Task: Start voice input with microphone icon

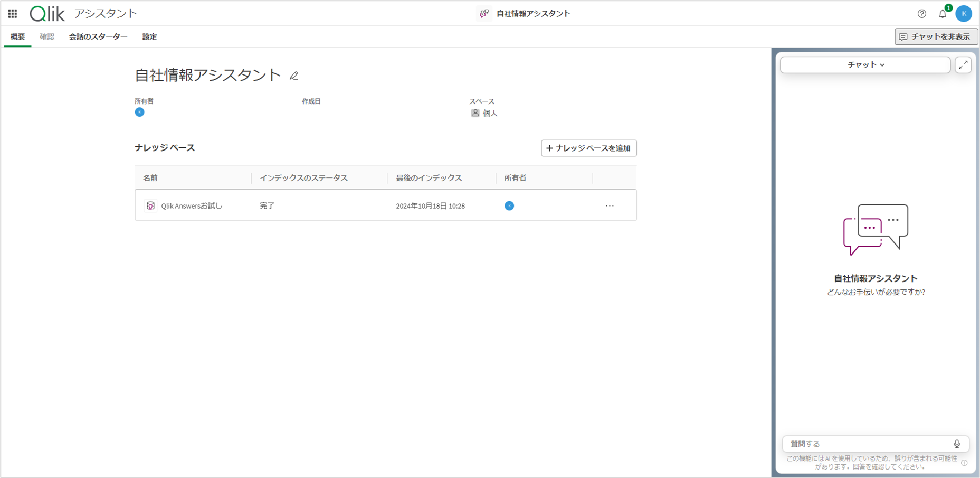Action: click(x=957, y=444)
